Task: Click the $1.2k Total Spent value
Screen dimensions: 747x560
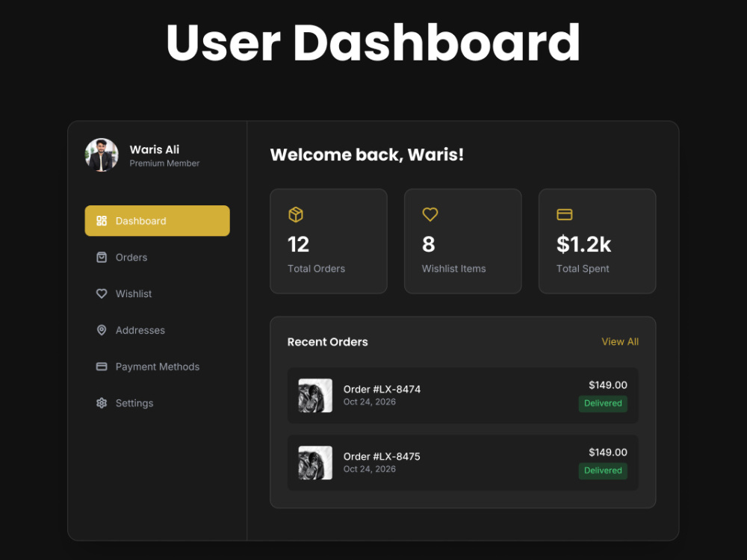Action: (583, 244)
